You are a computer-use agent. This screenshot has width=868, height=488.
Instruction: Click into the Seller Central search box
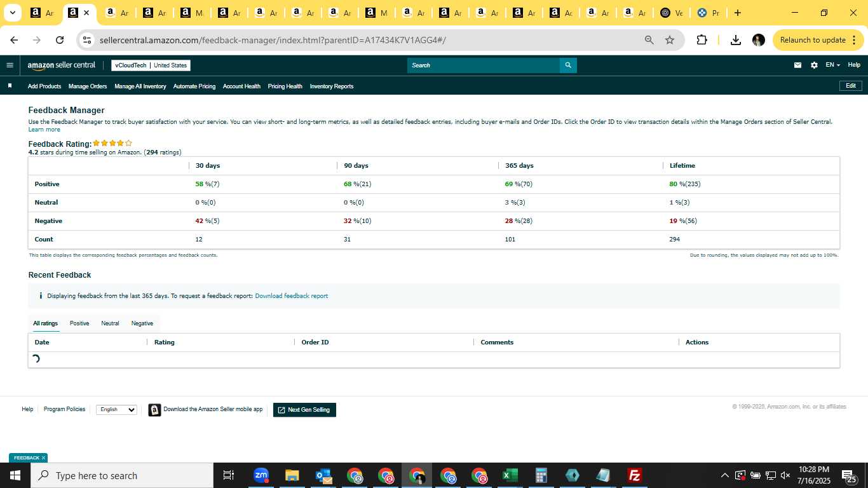coord(484,65)
